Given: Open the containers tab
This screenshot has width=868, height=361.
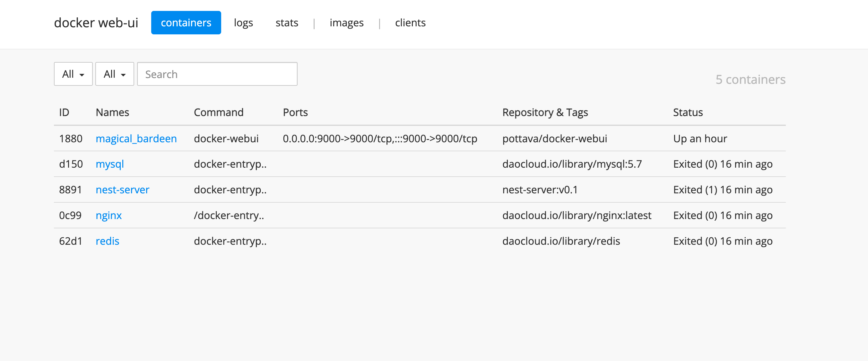Looking at the screenshot, I should (x=186, y=22).
